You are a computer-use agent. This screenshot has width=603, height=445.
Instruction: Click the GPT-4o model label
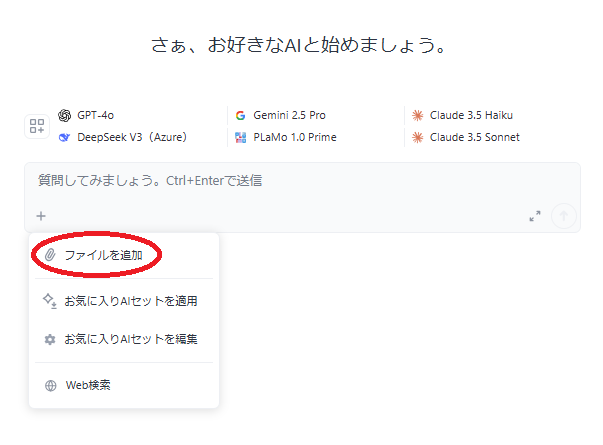[x=95, y=115]
